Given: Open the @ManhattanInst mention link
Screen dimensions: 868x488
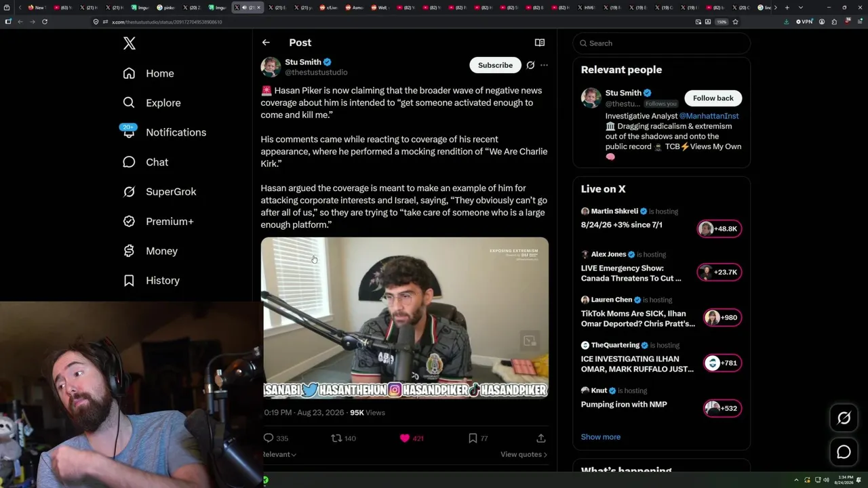Looking at the screenshot, I should point(709,116).
